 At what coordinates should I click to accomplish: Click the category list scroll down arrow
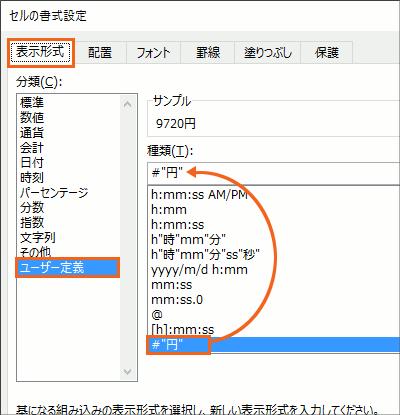tap(127, 371)
